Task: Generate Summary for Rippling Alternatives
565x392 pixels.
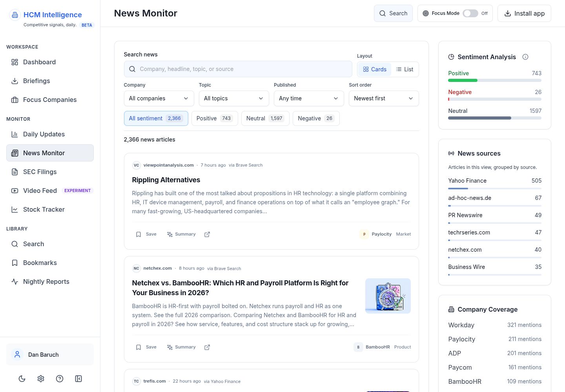Action: tap(181, 234)
